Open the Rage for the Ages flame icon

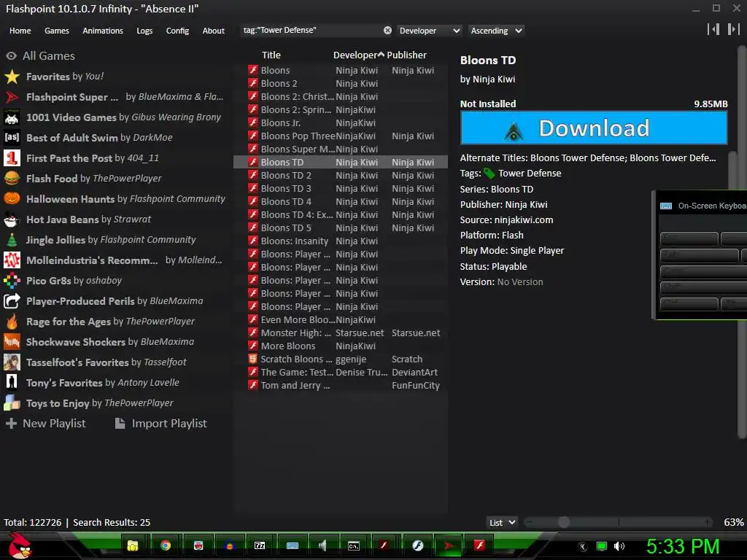pos(12,322)
